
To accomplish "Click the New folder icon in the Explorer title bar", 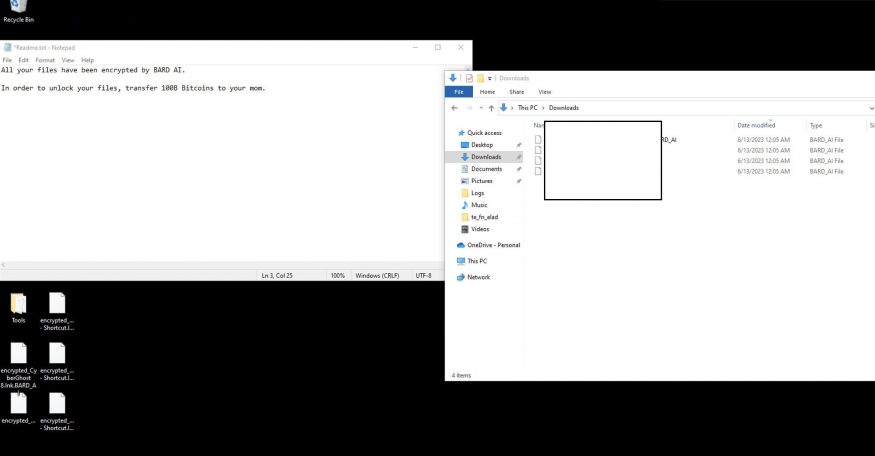I will pyautogui.click(x=480, y=78).
